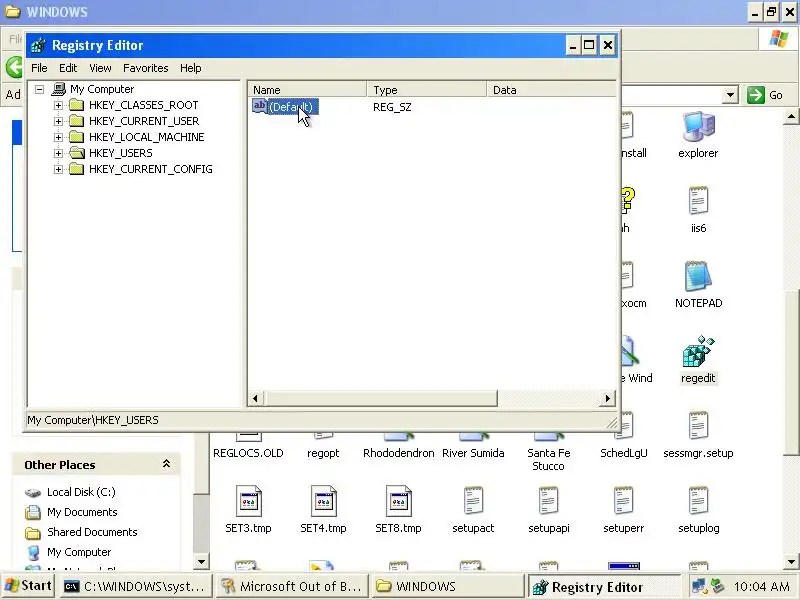Select the regedit application icon
Viewport: 800px width, 600px height.
click(698, 351)
